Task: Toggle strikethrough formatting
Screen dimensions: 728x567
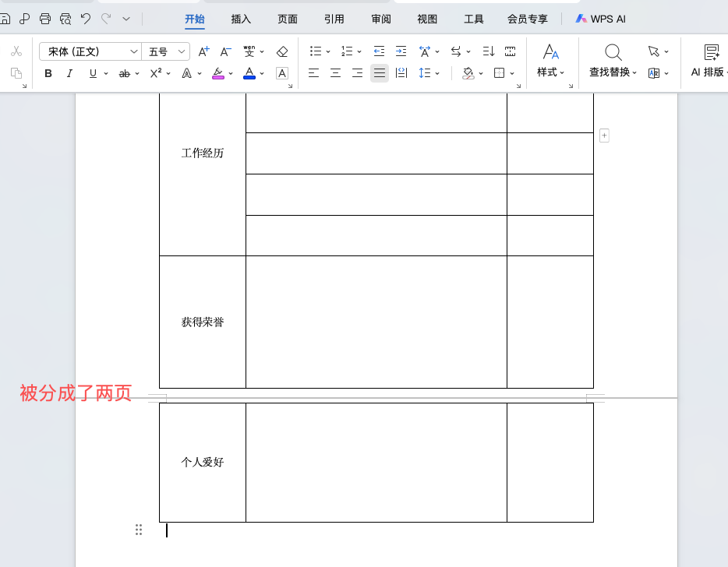Action: [125, 73]
